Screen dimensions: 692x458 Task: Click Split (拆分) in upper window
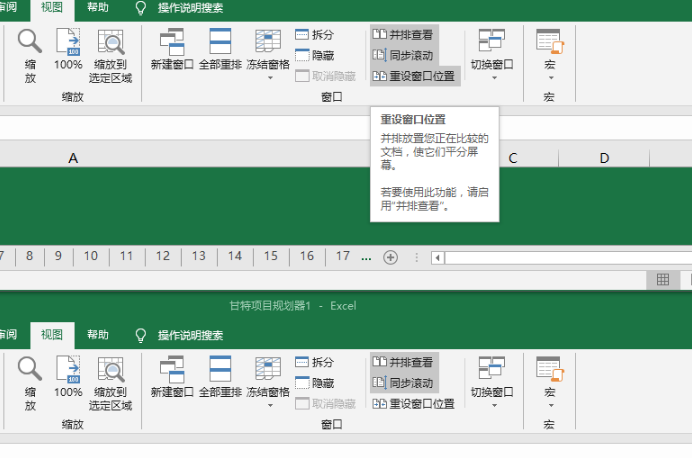[x=314, y=34]
